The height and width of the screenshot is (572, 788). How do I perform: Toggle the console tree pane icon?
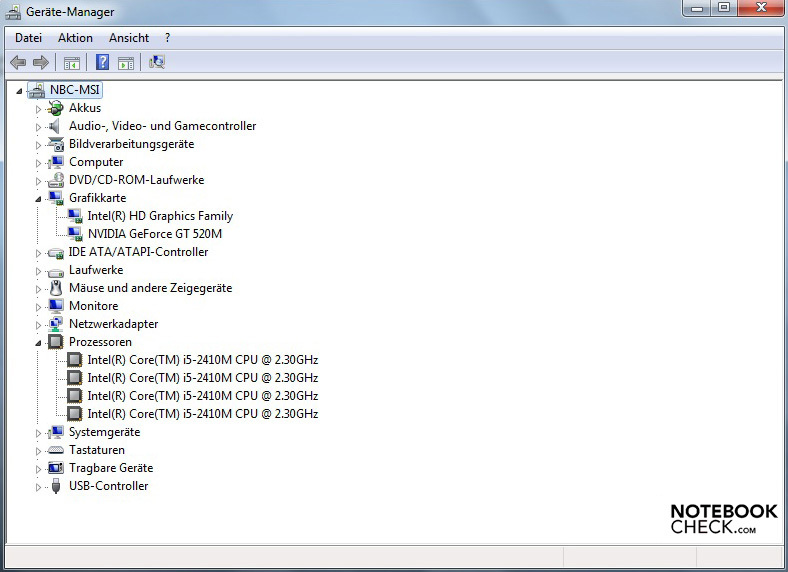tap(72, 63)
